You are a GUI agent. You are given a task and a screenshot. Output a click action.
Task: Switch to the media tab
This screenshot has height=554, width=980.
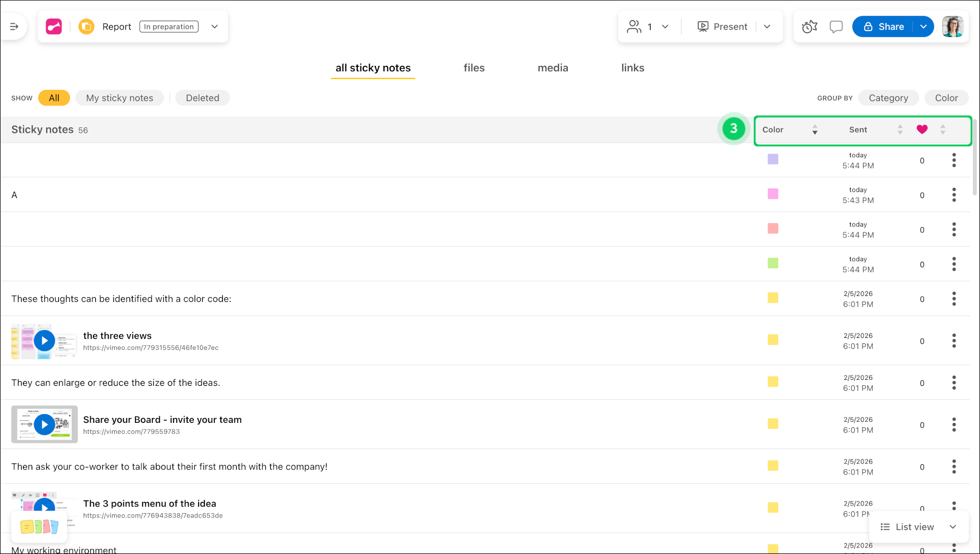pyautogui.click(x=553, y=68)
